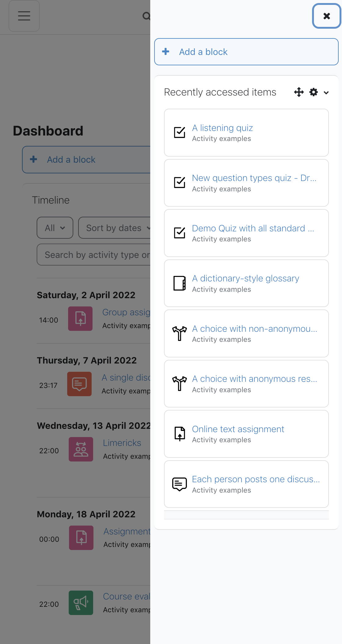This screenshot has height=644, width=342.
Task: Expand the block actions dropdown chevron
Action: point(326,93)
